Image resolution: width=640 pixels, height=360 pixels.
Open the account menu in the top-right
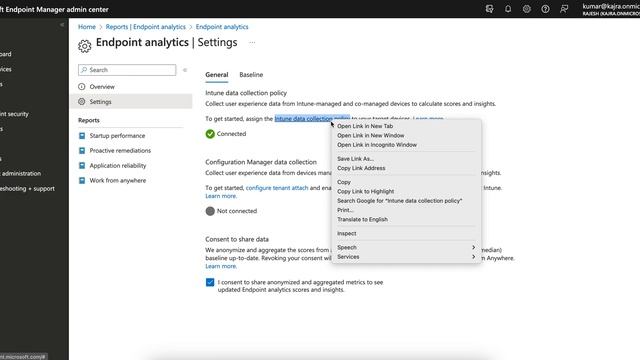611,9
